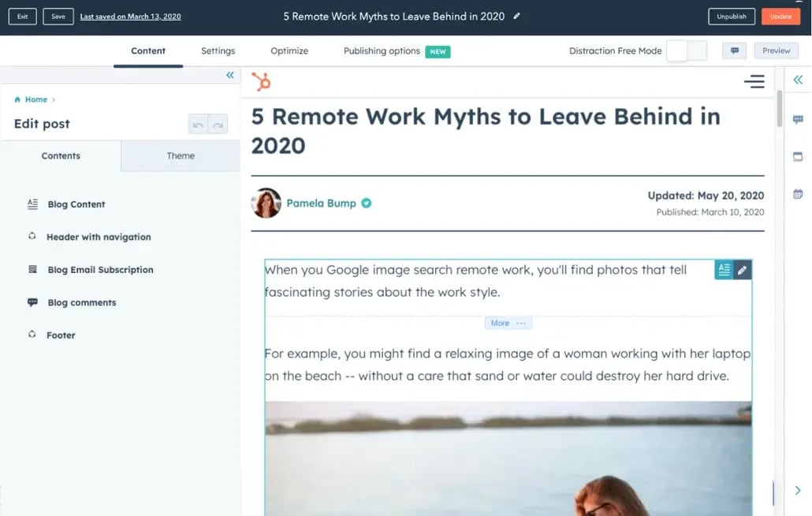
Task: Collapse the right sidebar panel
Action: point(799,79)
